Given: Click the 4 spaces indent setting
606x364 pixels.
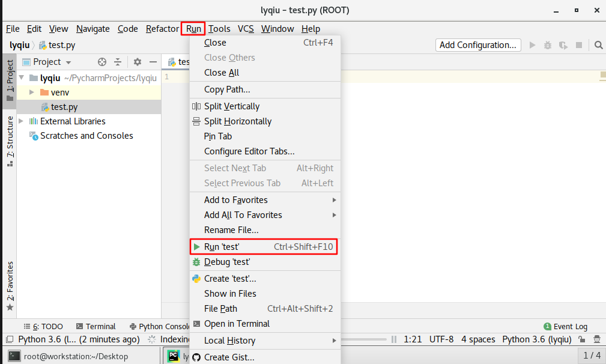Looking at the screenshot, I should [478, 339].
